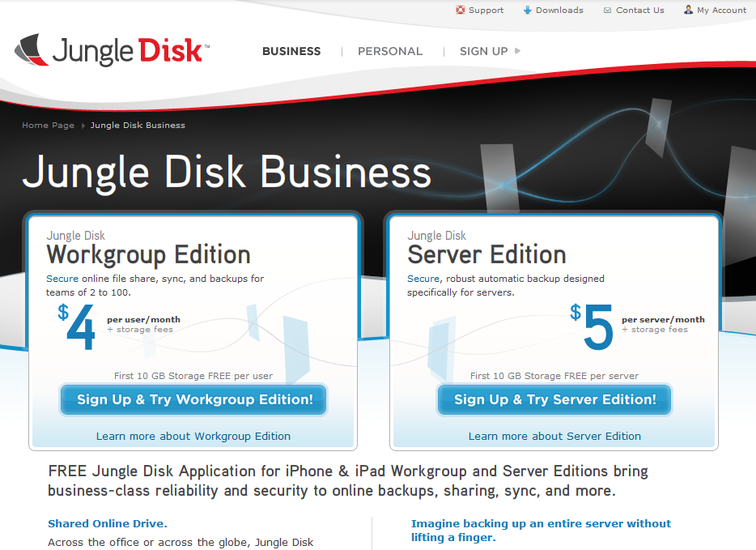Click the $5 per server/month price

[x=637, y=326]
